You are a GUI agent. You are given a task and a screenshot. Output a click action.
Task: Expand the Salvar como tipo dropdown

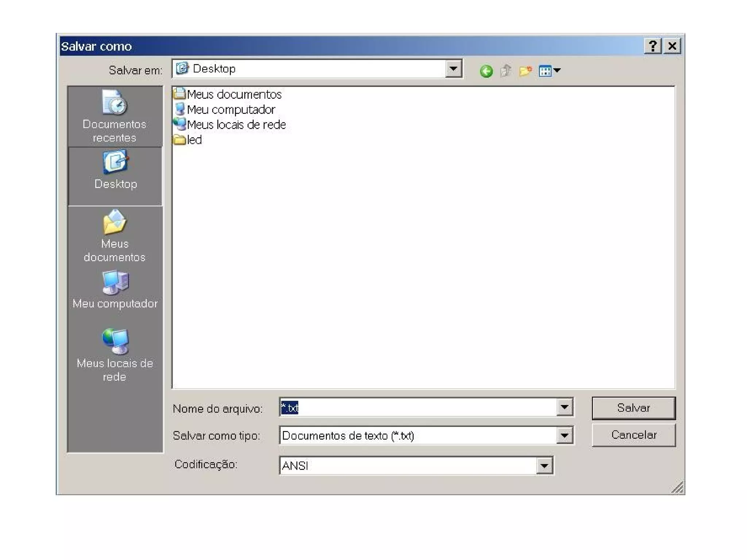[564, 435]
